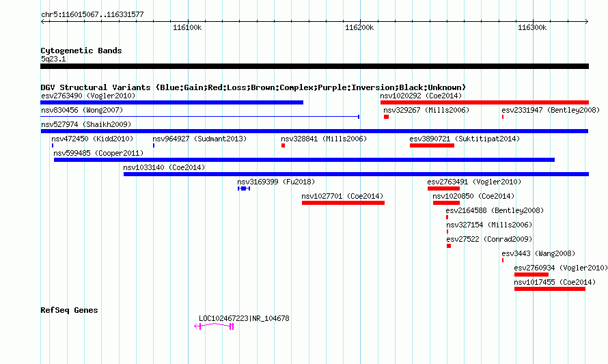Click the DGV Structural Variants track title
Image resolution: width=608 pixels, height=364 pixels.
click(253, 87)
